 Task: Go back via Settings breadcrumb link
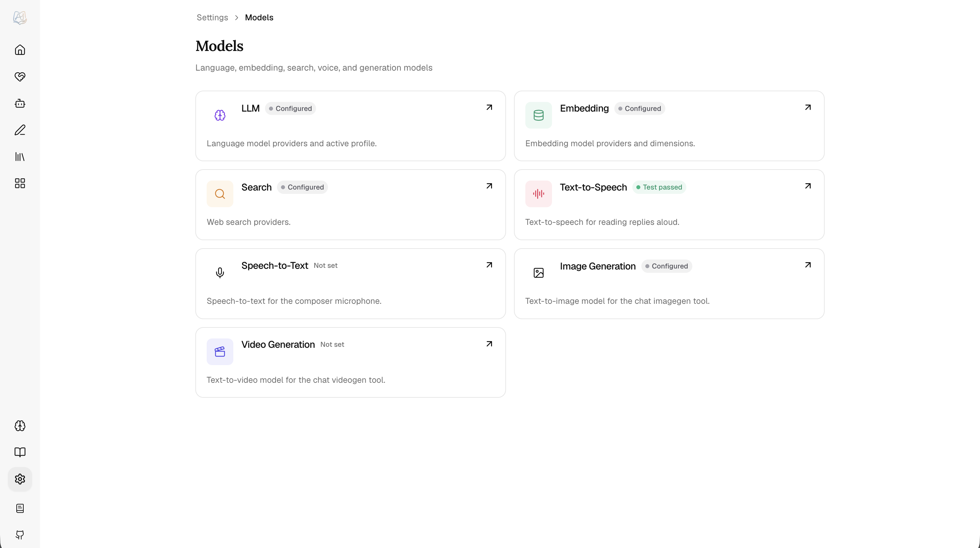pos(212,18)
